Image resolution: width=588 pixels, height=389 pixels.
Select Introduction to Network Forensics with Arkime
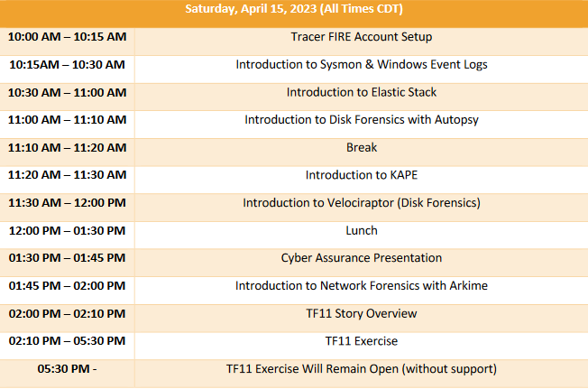361,286
